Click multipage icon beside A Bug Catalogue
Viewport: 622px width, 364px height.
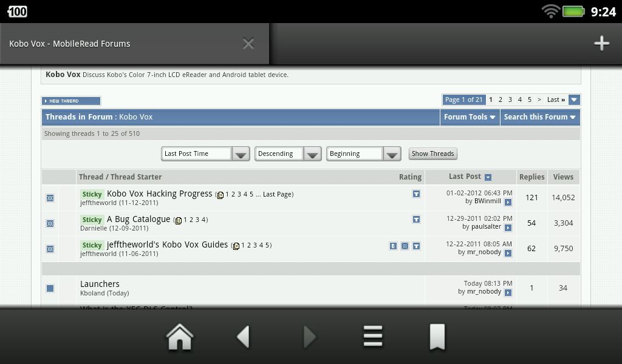coord(179,220)
